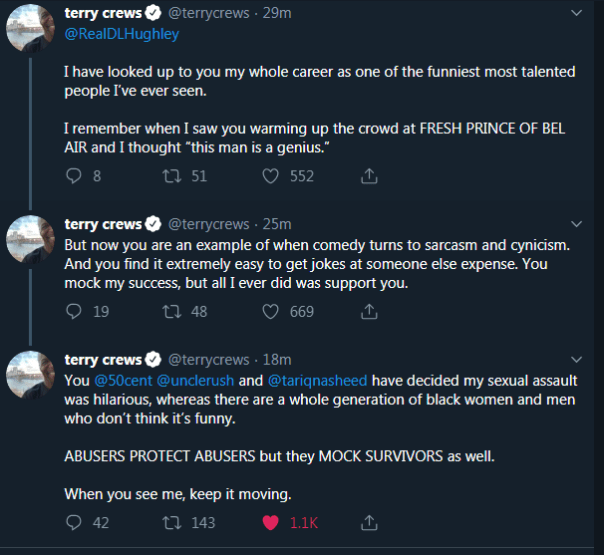Reply to the FRESH PRINCE tweet
The image size is (604, 555).
pos(73,176)
